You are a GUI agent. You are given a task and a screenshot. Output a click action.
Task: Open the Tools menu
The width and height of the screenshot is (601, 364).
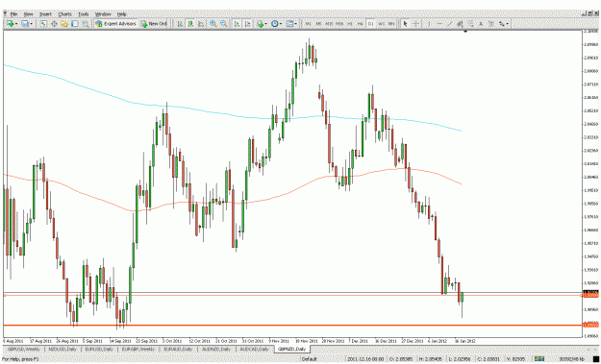tap(84, 14)
